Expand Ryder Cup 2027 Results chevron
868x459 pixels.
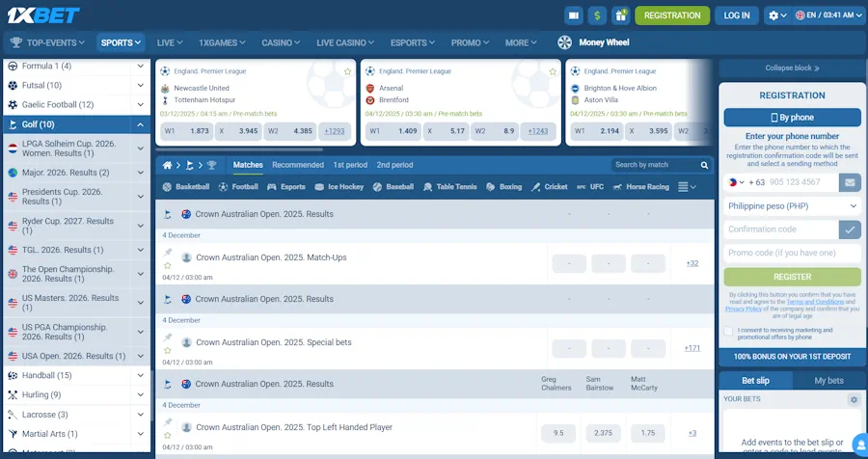pyautogui.click(x=141, y=226)
